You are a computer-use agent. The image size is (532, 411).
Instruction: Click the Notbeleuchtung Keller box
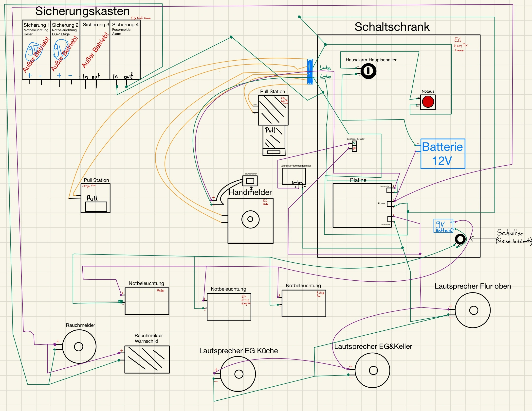click(147, 301)
